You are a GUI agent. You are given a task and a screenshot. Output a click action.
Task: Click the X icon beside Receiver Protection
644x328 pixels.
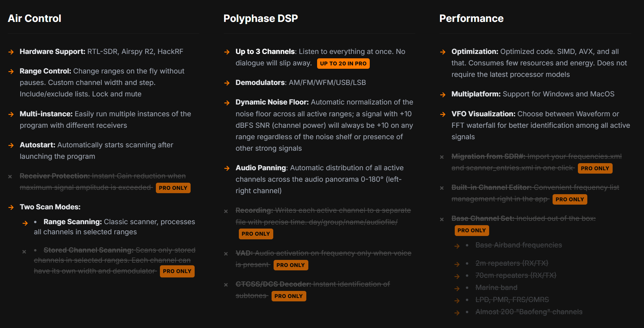coord(10,176)
